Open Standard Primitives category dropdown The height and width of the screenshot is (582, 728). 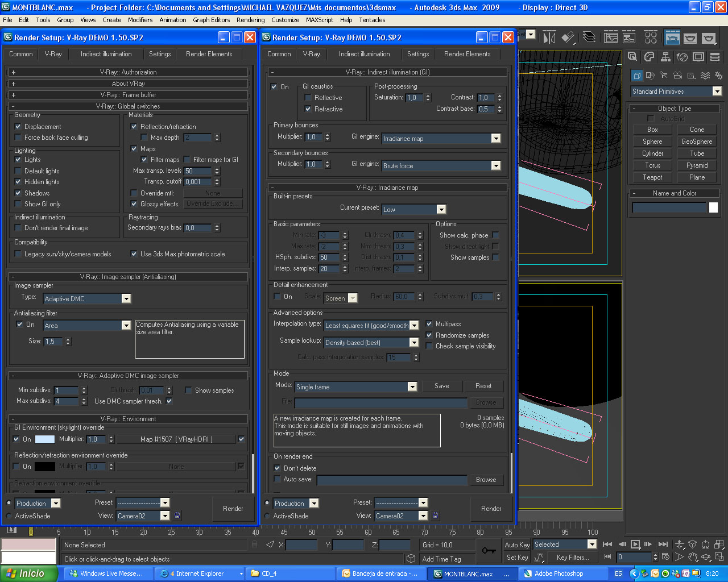click(x=676, y=92)
